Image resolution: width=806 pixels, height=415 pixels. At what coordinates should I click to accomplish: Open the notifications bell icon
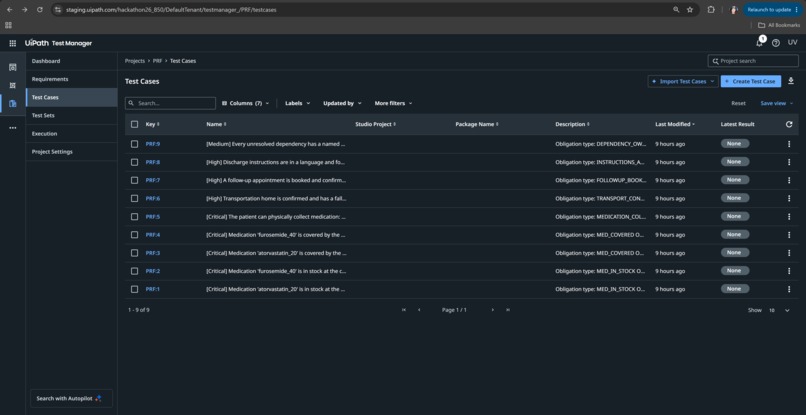tap(759, 43)
